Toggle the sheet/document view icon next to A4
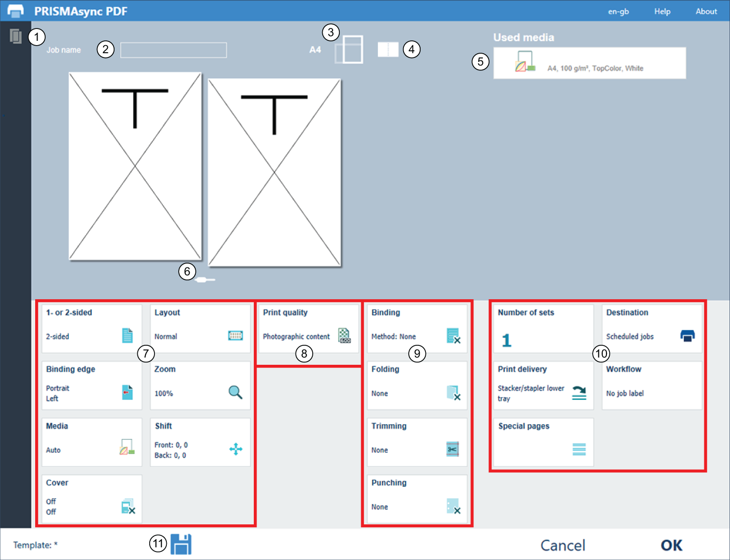Viewport: 730px width, 560px height. 349,49
